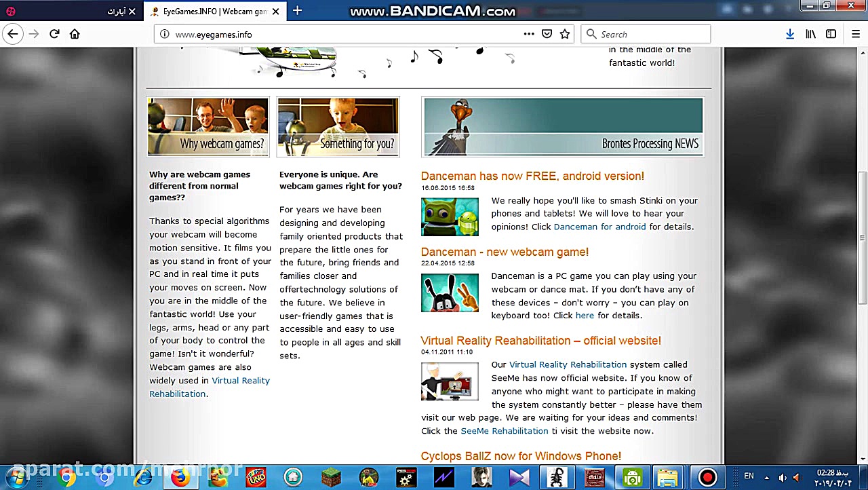Click in the Firefox Search box
This screenshot has width=868, height=490.
tap(646, 34)
